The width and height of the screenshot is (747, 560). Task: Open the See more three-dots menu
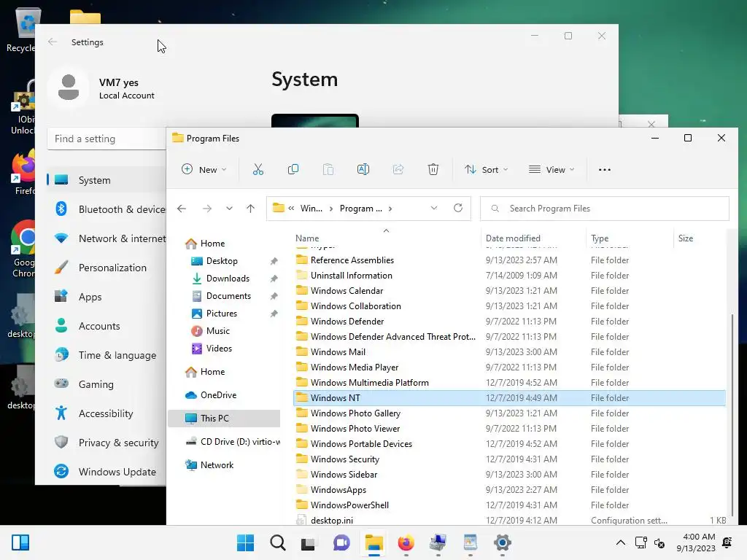coord(605,169)
